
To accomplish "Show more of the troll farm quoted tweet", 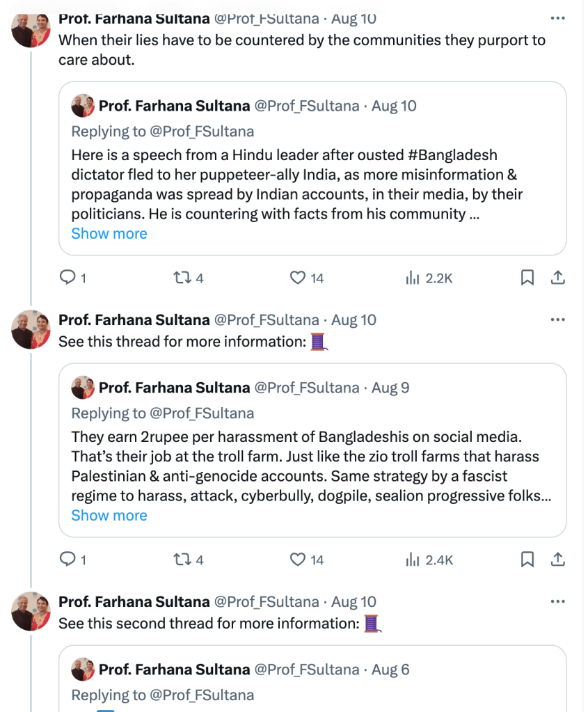I will [109, 516].
